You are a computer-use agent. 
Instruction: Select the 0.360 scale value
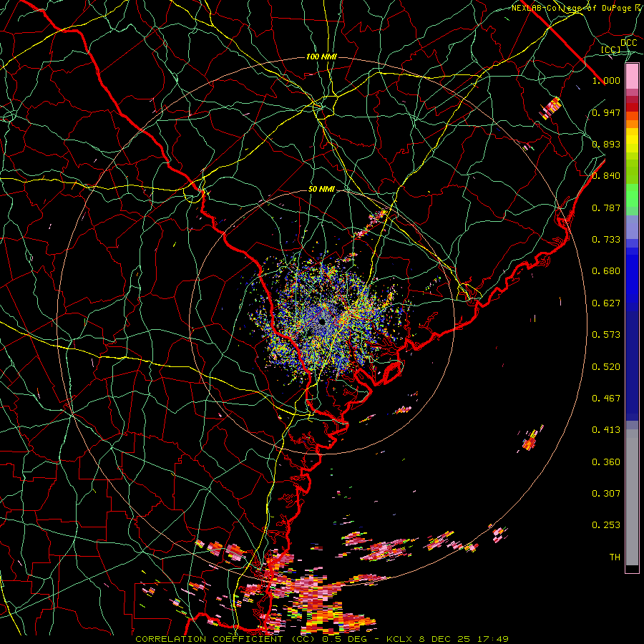coord(606,462)
